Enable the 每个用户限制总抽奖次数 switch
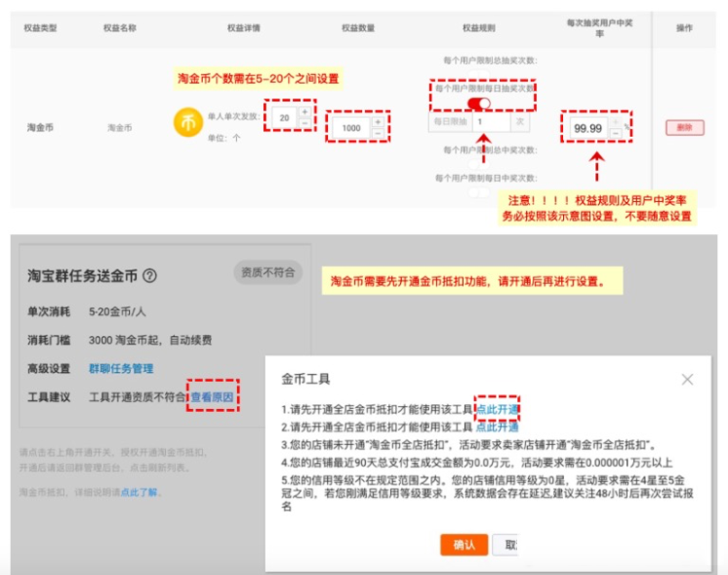 (479, 74)
